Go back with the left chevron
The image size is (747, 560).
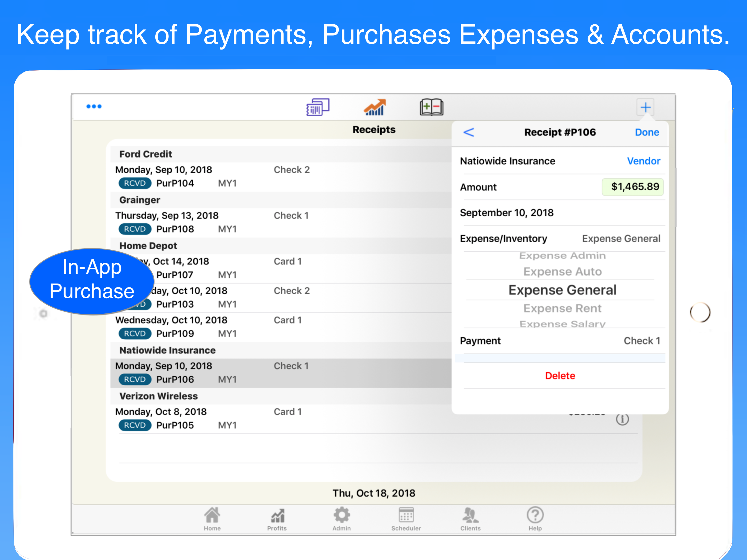[469, 132]
